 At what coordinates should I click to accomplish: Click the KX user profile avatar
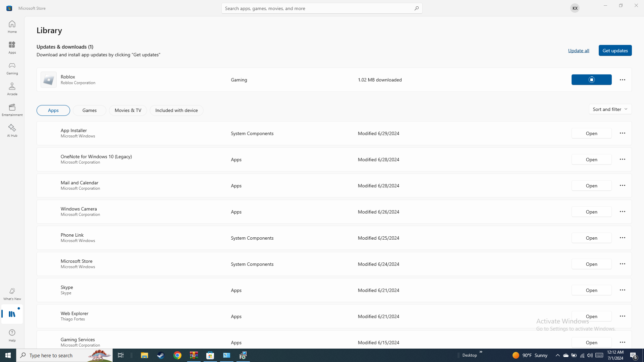(575, 8)
